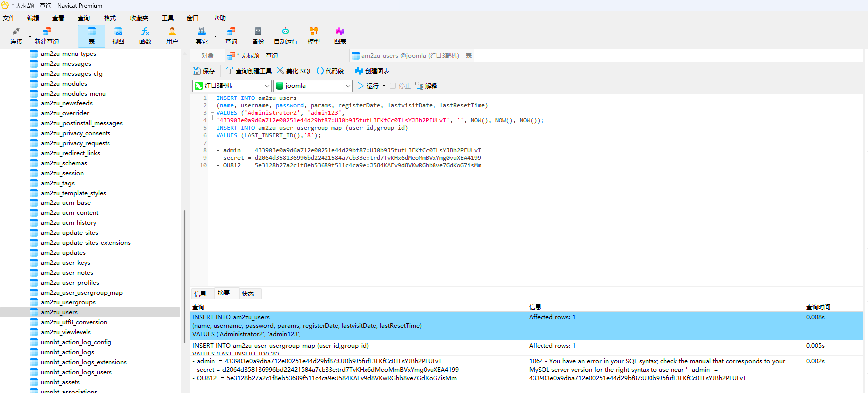Click the 备份 (Backup) toolbar icon
The image size is (868, 393).
[258, 36]
